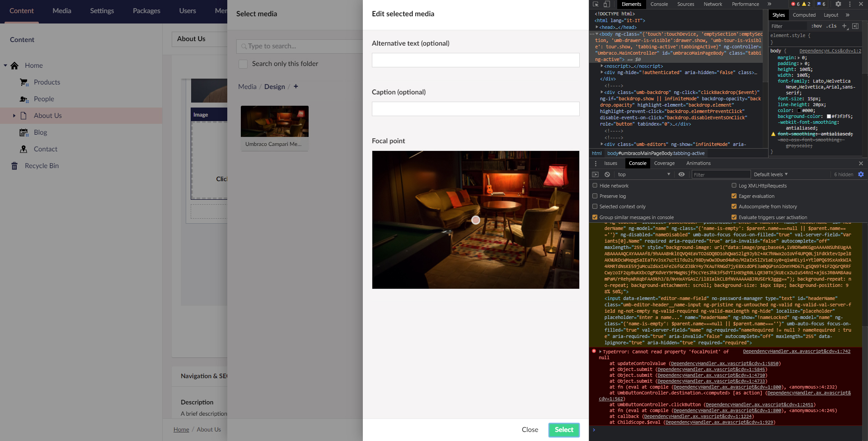This screenshot has width=868, height=441.
Task: Toggle the device toolbar icon in DevTools
Action: [606, 4]
